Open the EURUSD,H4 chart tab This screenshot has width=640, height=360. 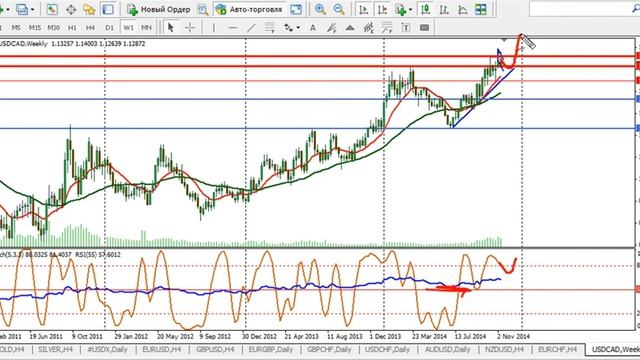pos(162,349)
